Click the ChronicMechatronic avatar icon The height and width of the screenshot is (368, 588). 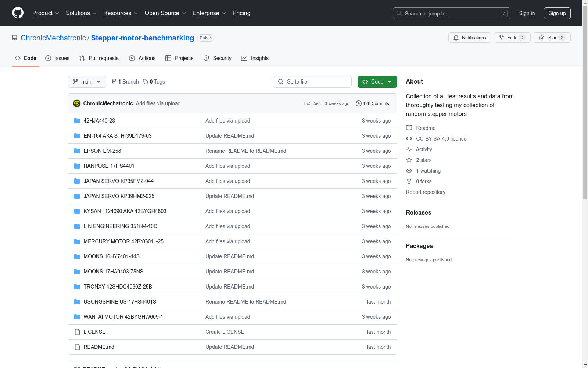[77, 103]
